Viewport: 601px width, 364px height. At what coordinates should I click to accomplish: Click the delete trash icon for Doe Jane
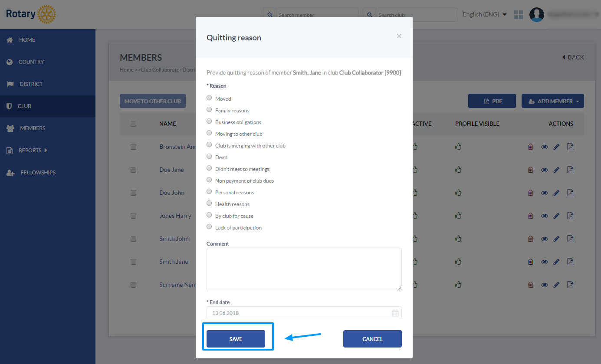tap(530, 170)
